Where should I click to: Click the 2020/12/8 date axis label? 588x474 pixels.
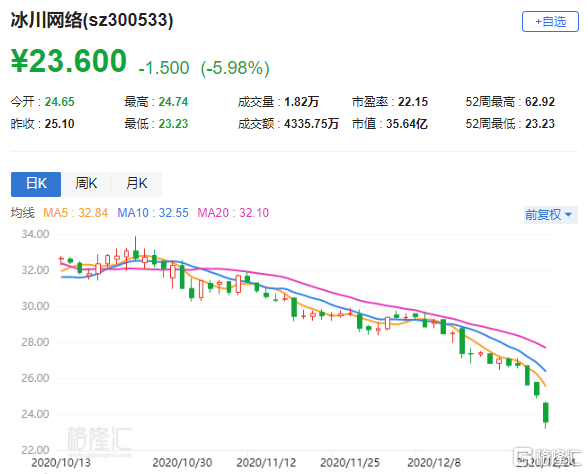pyautogui.click(x=434, y=463)
